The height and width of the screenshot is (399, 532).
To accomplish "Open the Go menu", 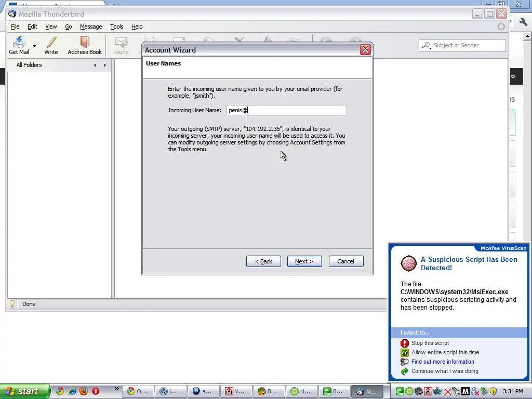I will [68, 26].
